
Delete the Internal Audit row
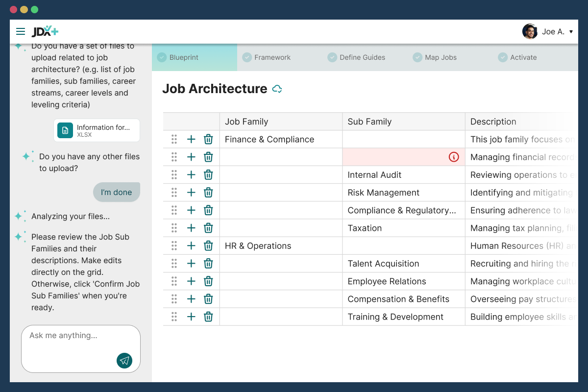tap(208, 175)
